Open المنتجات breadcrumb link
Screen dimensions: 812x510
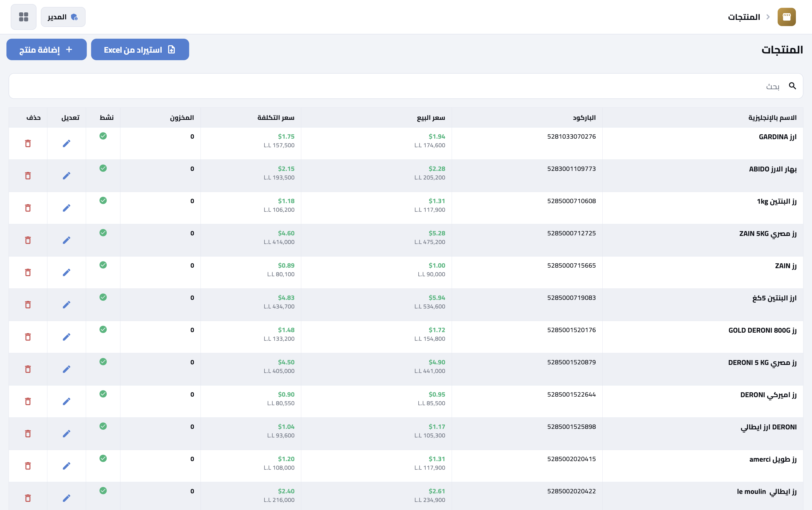point(744,17)
